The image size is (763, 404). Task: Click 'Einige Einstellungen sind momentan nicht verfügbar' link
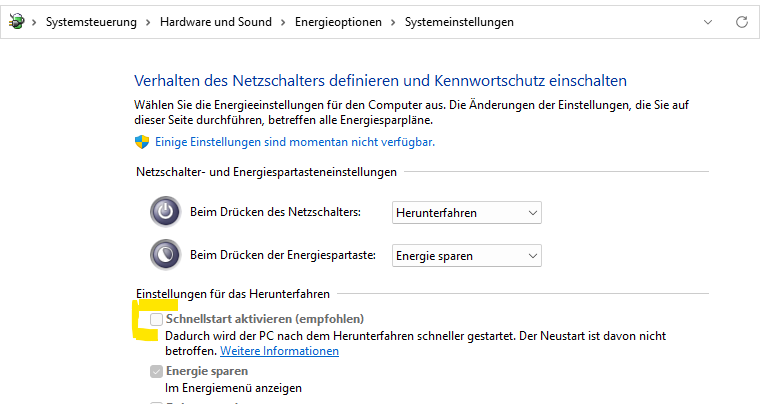click(x=294, y=142)
